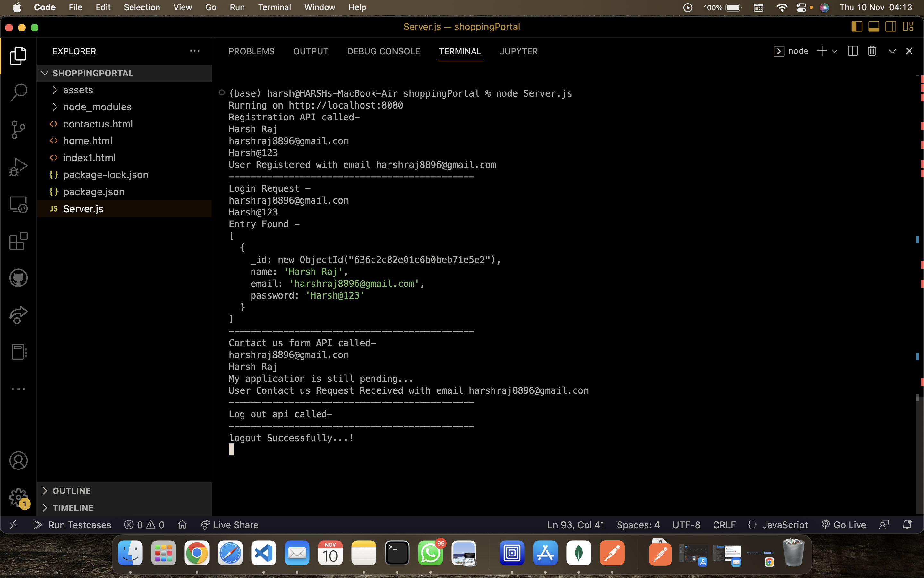Toggle the bottom panel visibility
Viewport: 924px width, 578px height.
click(x=874, y=26)
